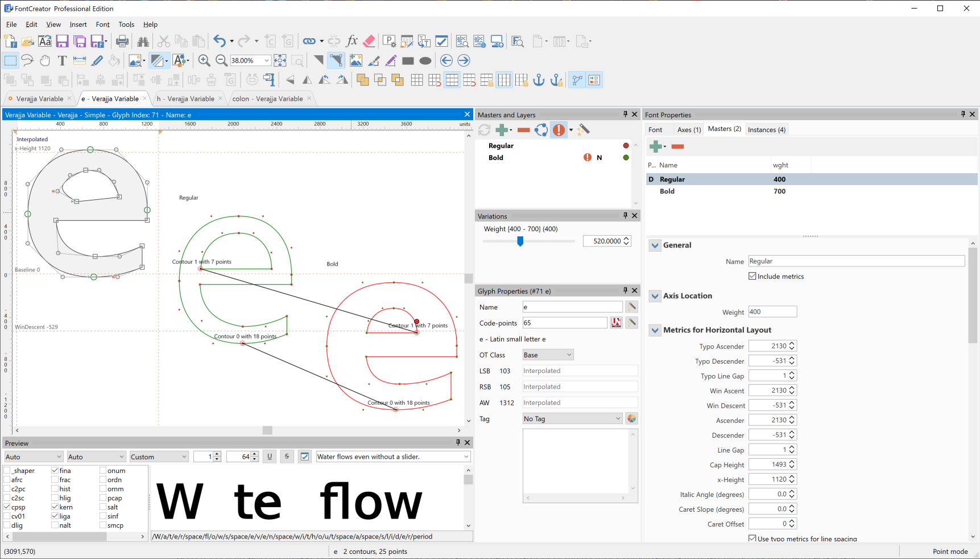This screenshot has width=980, height=559.
Task: Collapse the Metrics for Horizontal Layout section
Action: tap(655, 330)
